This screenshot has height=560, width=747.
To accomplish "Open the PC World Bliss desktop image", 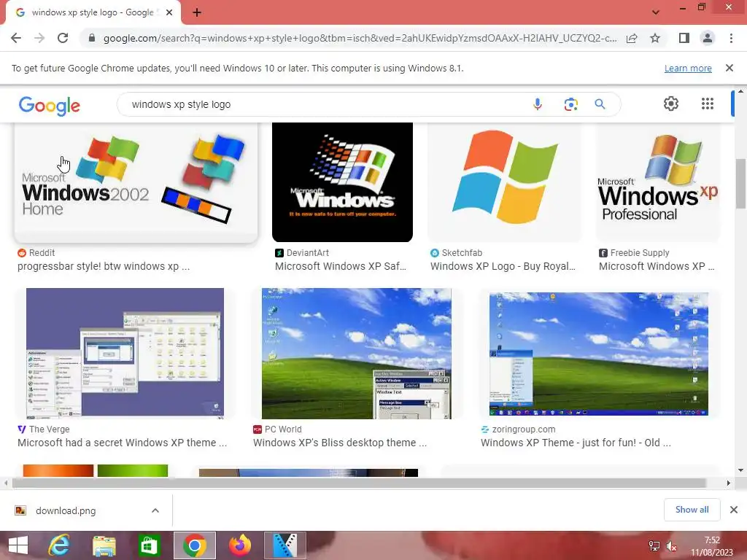I will pos(356,354).
